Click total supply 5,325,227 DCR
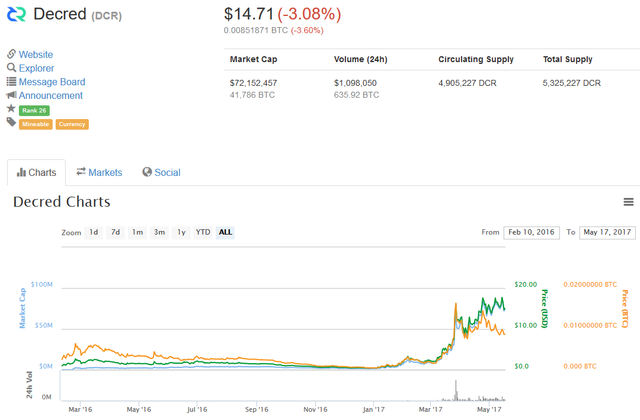 pos(571,83)
